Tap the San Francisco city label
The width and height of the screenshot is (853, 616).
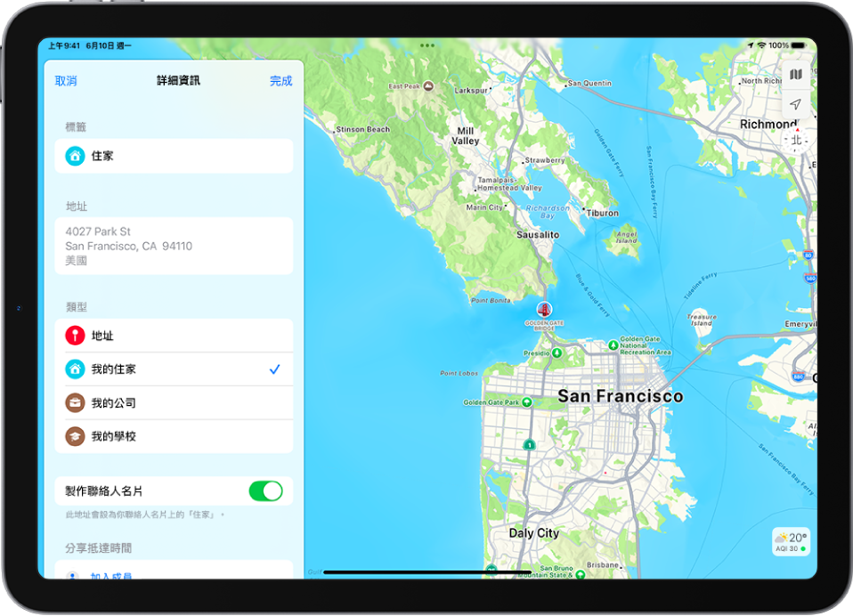coord(621,396)
